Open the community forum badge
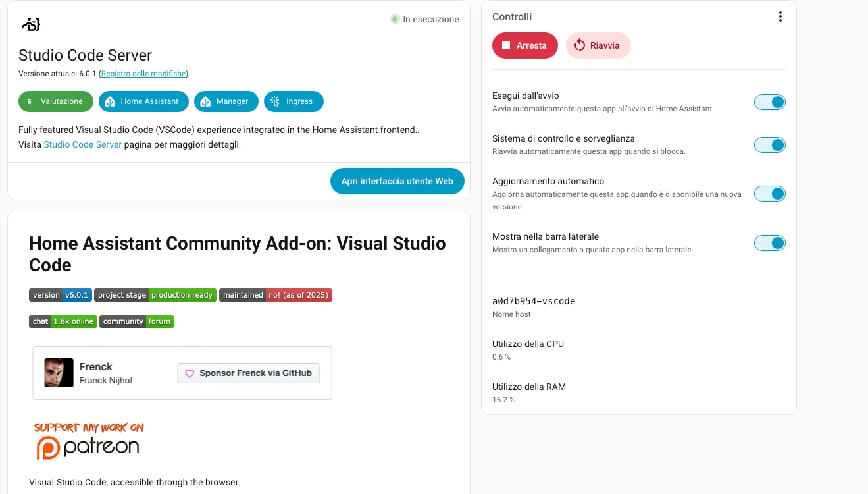The width and height of the screenshot is (868, 494). 137,321
